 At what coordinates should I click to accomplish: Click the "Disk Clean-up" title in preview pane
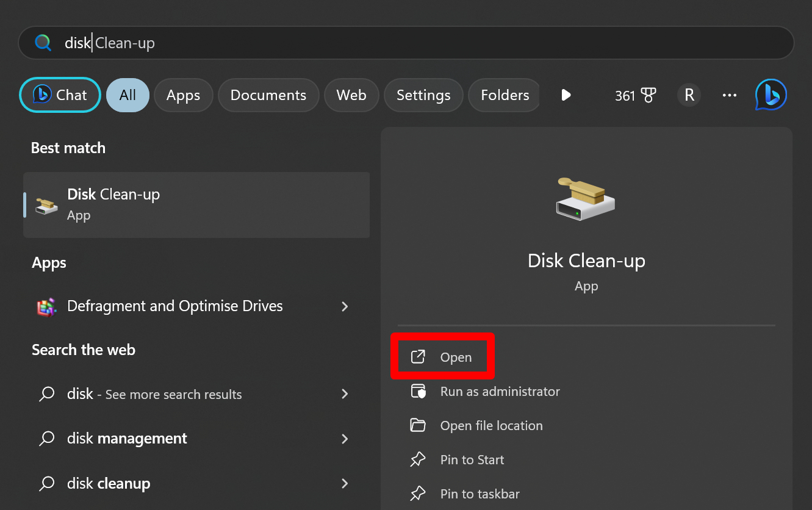coord(586,261)
